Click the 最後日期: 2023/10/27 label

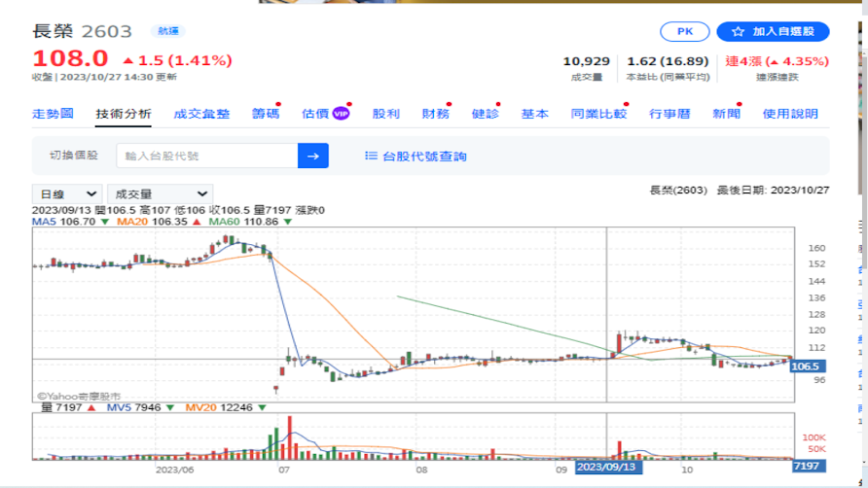773,191
